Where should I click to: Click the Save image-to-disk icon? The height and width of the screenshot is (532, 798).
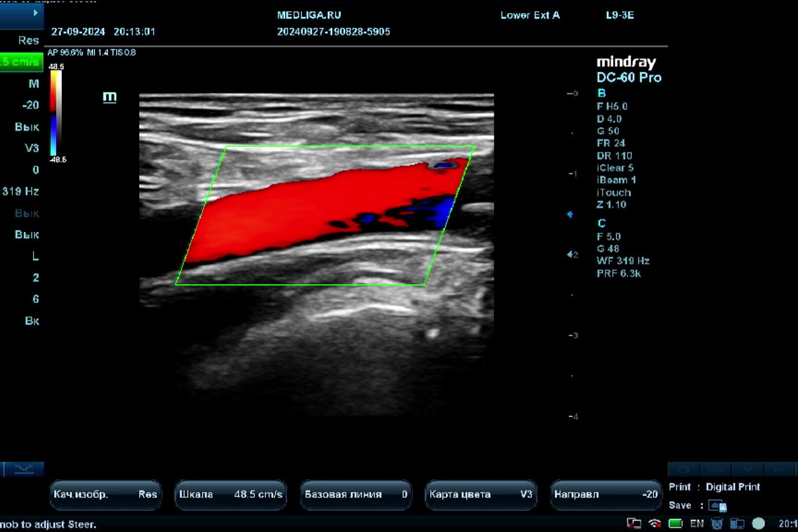(717, 506)
